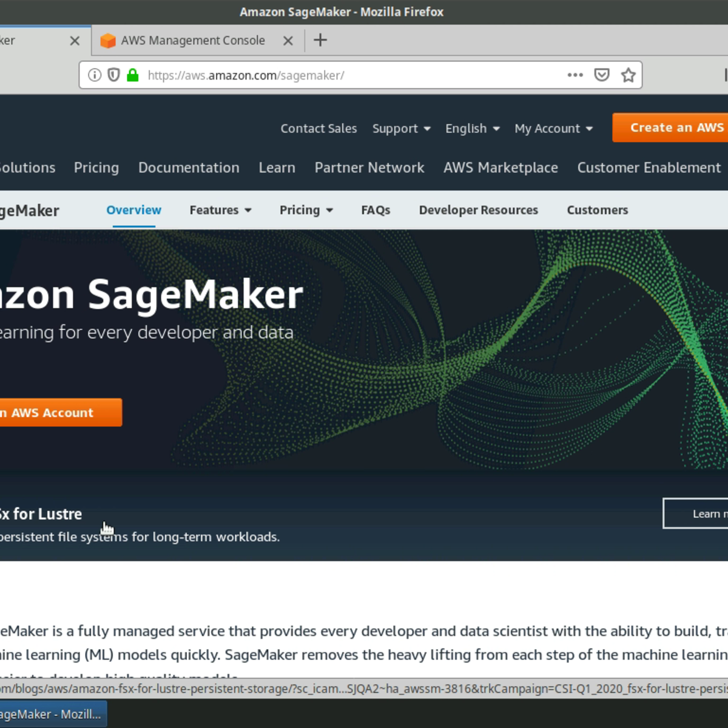Open Developer Resources section
Viewport: 728px width, 728px height.
478,210
